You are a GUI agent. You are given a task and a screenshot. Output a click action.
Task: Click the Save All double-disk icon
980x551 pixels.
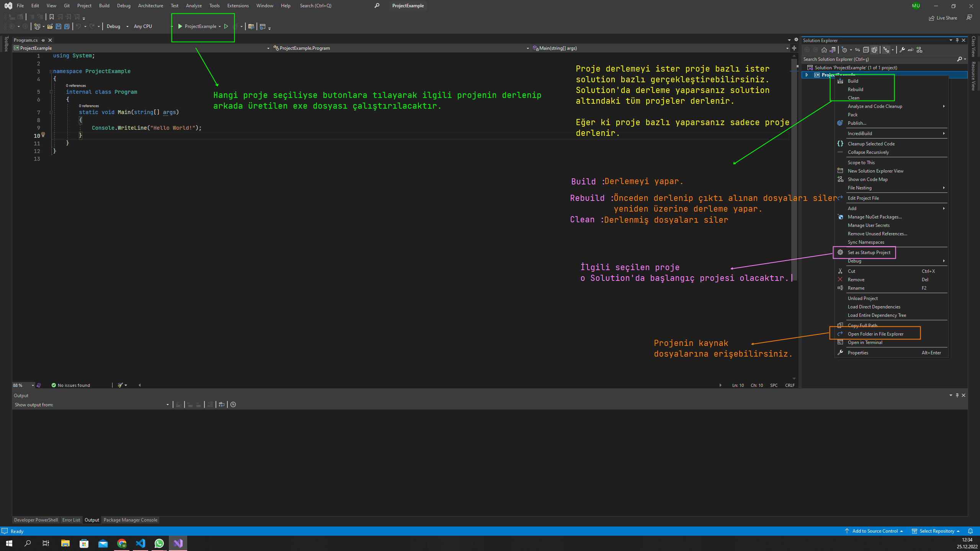coord(67,26)
